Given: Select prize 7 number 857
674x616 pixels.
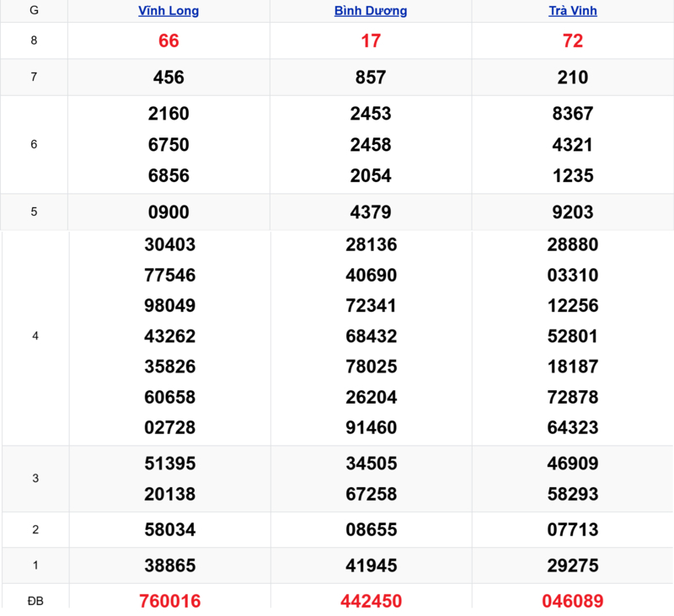Looking at the screenshot, I should click(x=371, y=78).
